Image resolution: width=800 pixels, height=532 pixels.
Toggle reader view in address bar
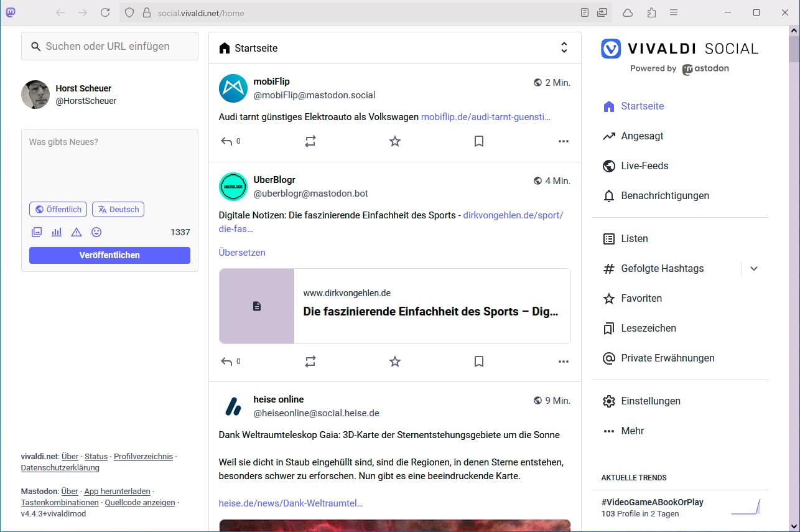tap(585, 12)
